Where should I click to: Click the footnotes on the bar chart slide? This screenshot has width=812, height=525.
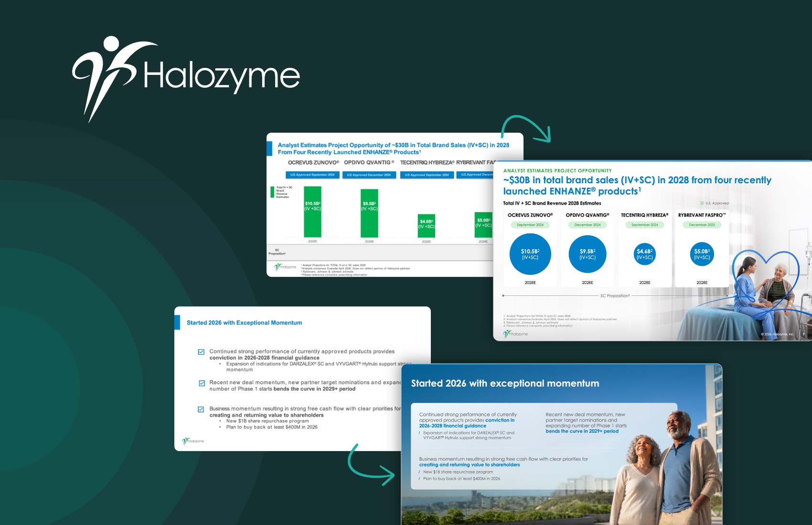click(x=355, y=270)
